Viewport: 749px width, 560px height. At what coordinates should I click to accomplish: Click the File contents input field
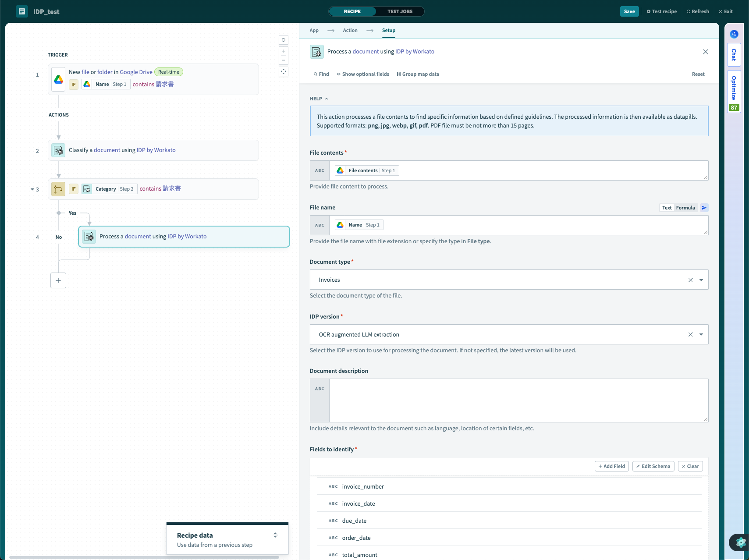coord(509,170)
